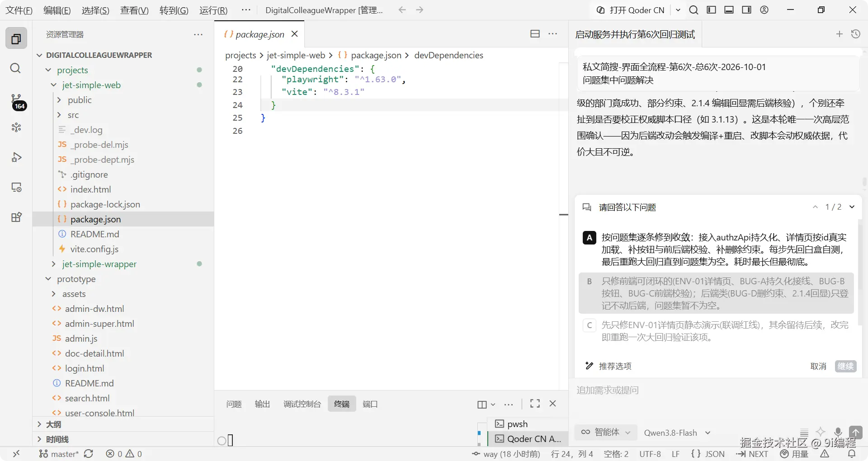This screenshot has width=868, height=461.
Task: Open notifications bell in status bar
Action: click(852, 454)
